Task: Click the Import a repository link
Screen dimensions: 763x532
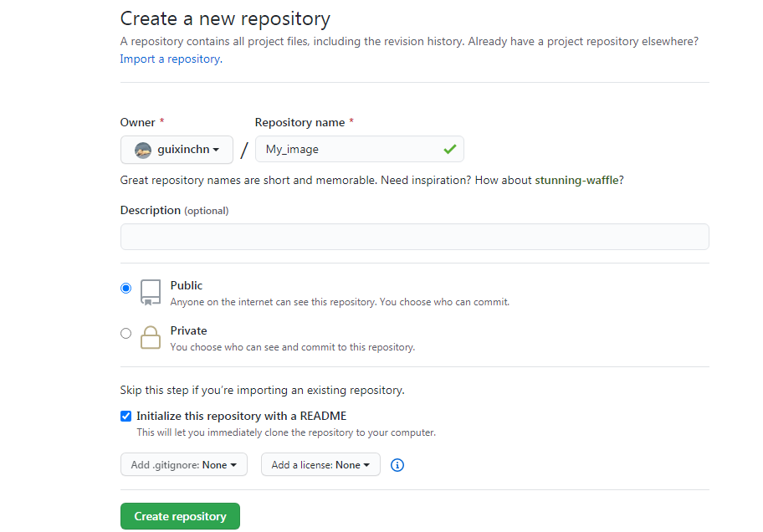Action: pyautogui.click(x=170, y=59)
